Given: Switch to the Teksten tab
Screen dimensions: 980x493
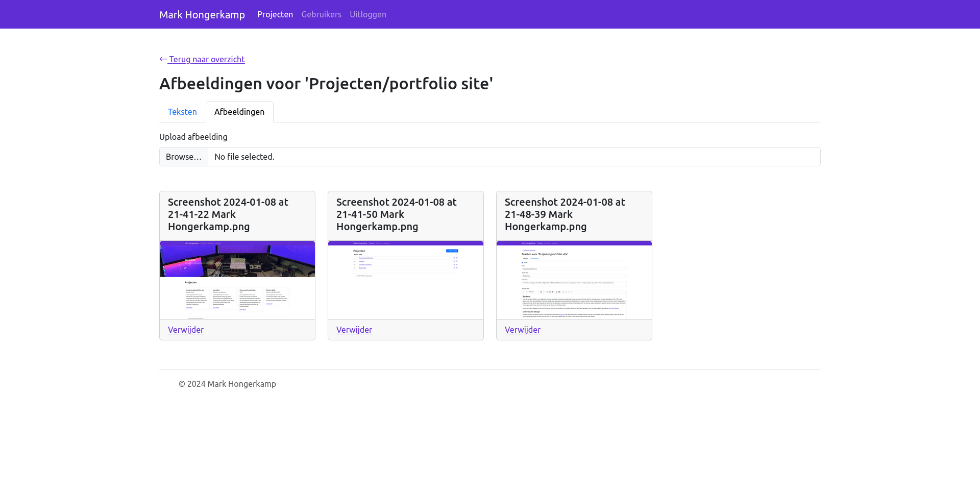Looking at the screenshot, I should pos(182,112).
